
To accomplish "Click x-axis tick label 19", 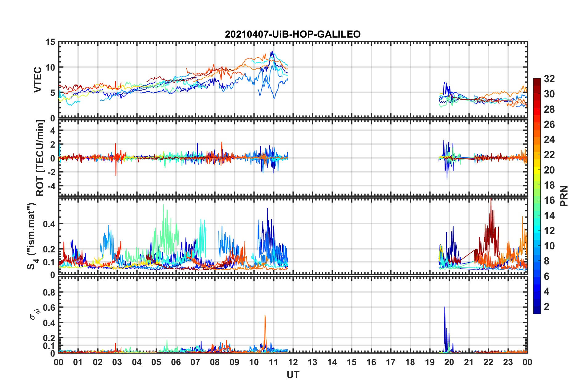I will point(430,362).
